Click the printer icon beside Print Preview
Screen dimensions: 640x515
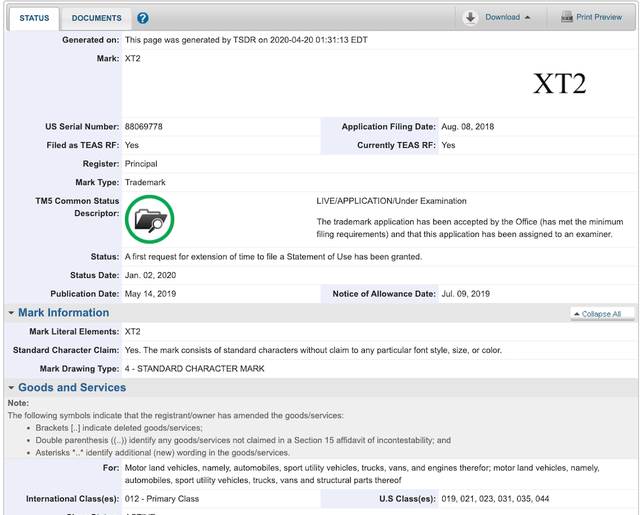pos(567,17)
